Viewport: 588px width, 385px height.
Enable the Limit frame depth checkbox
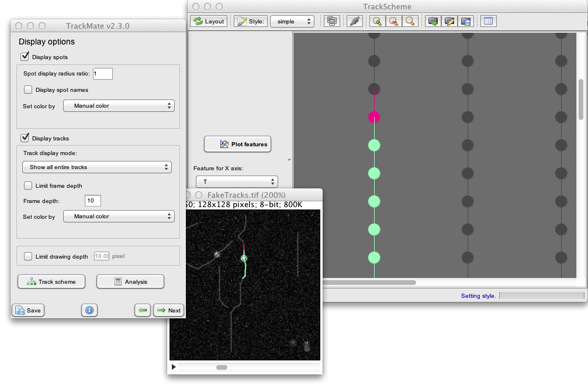coord(28,185)
